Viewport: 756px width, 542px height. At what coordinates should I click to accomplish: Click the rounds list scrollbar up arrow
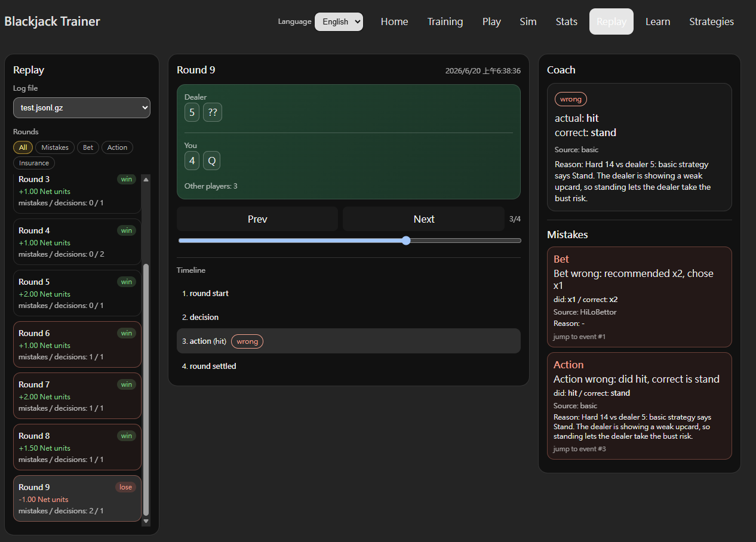tap(146, 179)
